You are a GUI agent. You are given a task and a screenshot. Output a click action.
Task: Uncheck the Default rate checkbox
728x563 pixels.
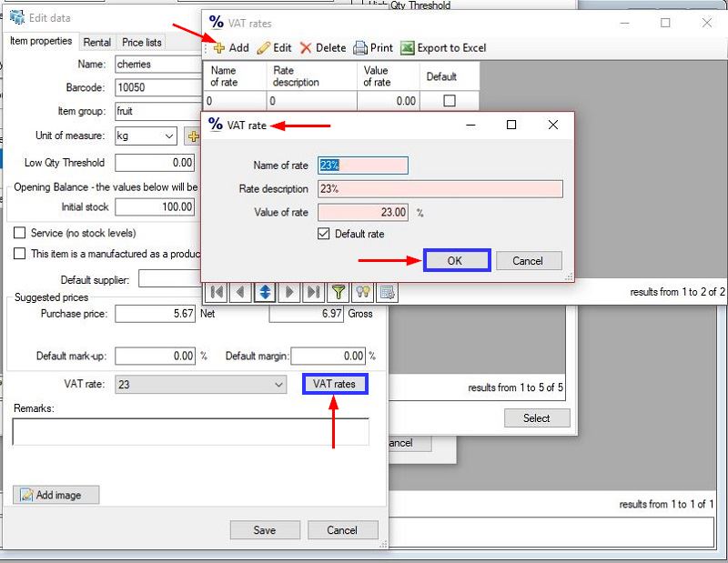(x=325, y=233)
